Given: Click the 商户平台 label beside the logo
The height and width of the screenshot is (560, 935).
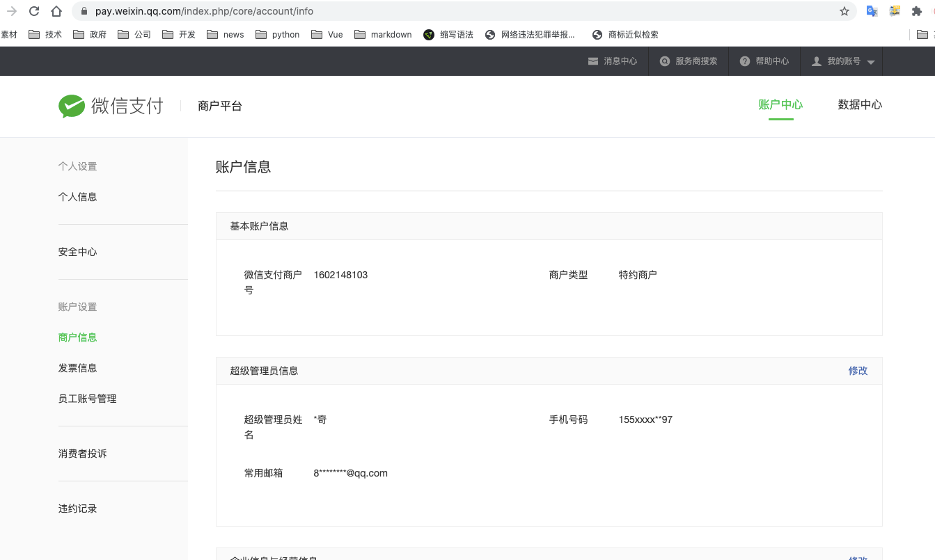Looking at the screenshot, I should click(x=220, y=106).
